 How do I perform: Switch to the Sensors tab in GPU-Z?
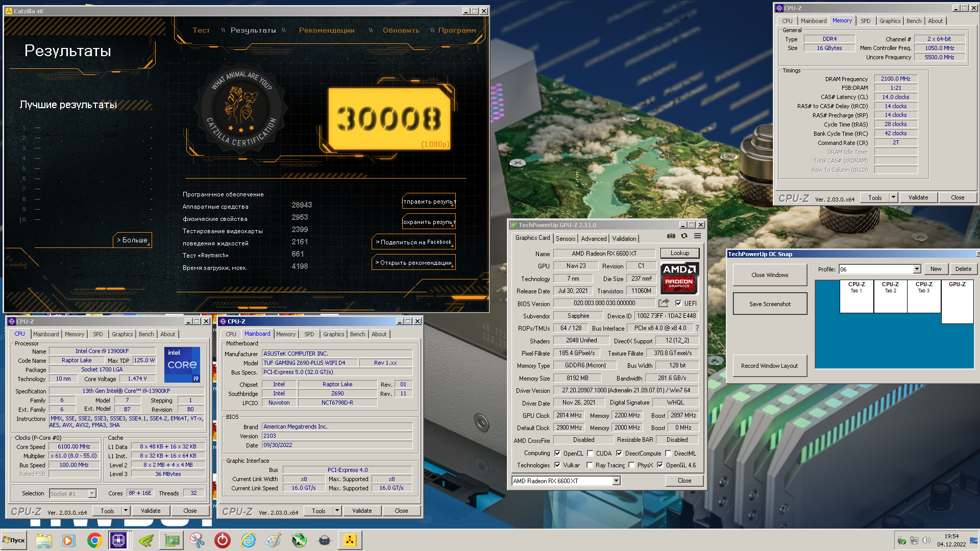click(566, 238)
